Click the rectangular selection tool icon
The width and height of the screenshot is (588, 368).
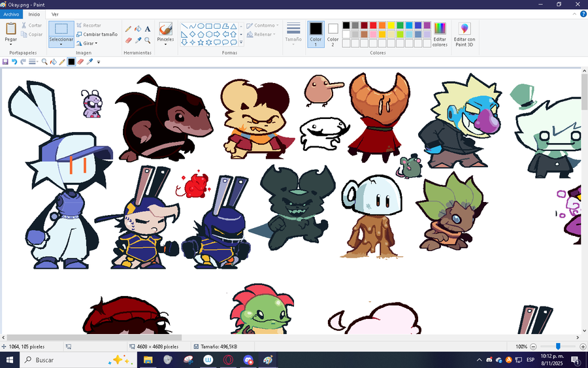tap(61, 29)
